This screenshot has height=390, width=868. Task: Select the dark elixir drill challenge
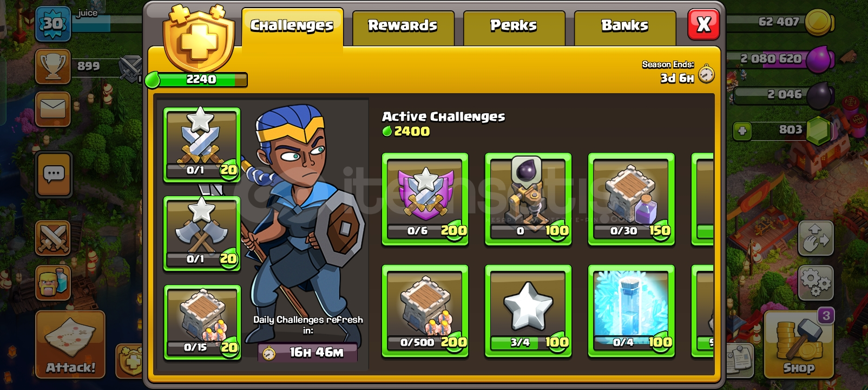(528, 199)
